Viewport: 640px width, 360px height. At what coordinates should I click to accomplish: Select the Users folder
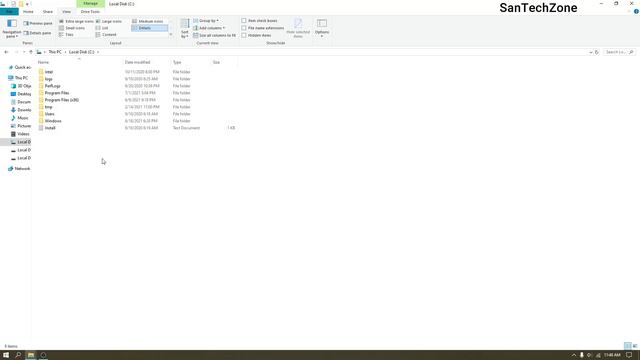[49, 114]
